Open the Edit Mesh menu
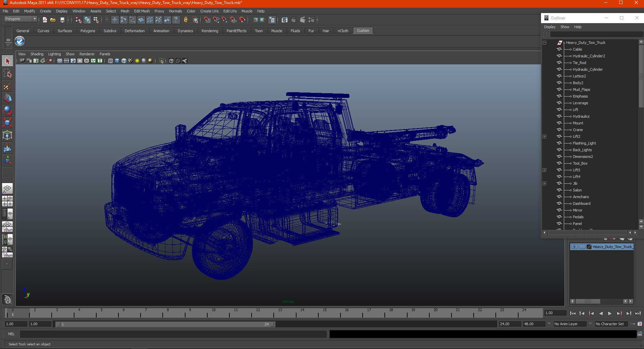The width and height of the screenshot is (644, 349). [x=142, y=11]
